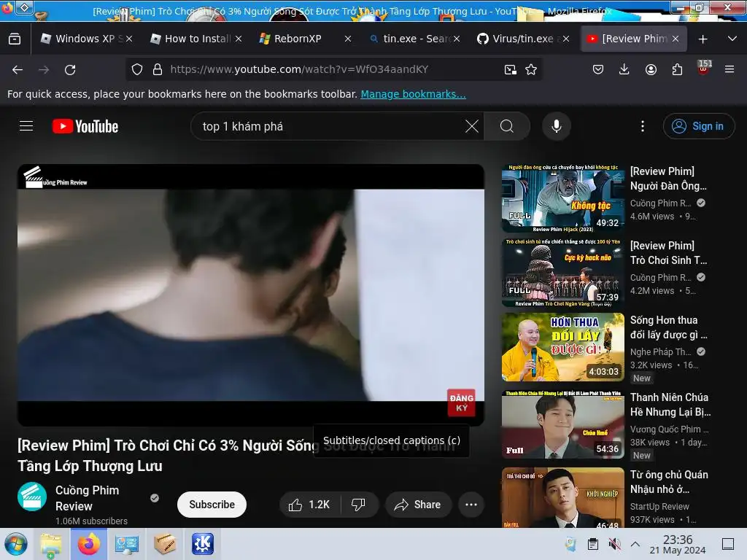Image resolution: width=747 pixels, height=560 pixels.
Task: Bookmark this page with the star
Action: [x=531, y=69]
